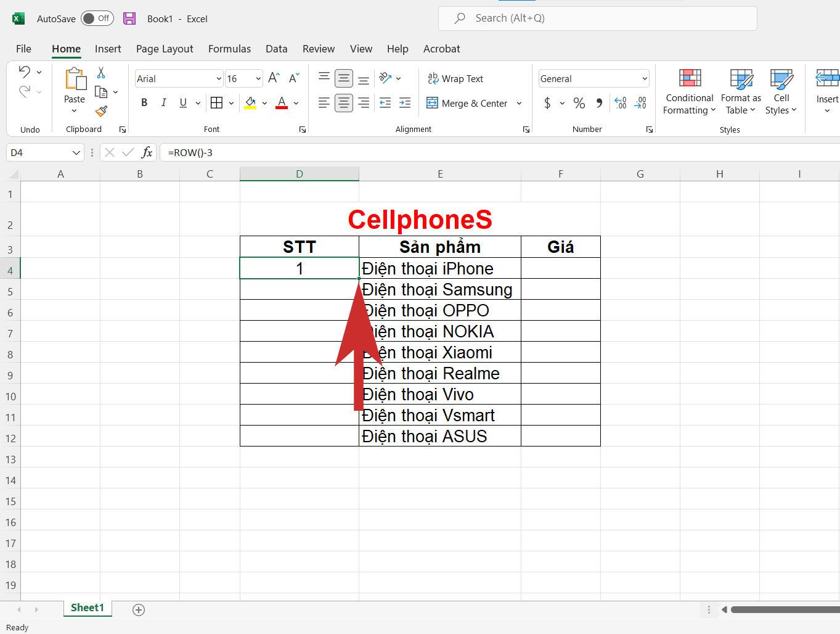
Task: Toggle Bold formatting
Action: pos(144,103)
